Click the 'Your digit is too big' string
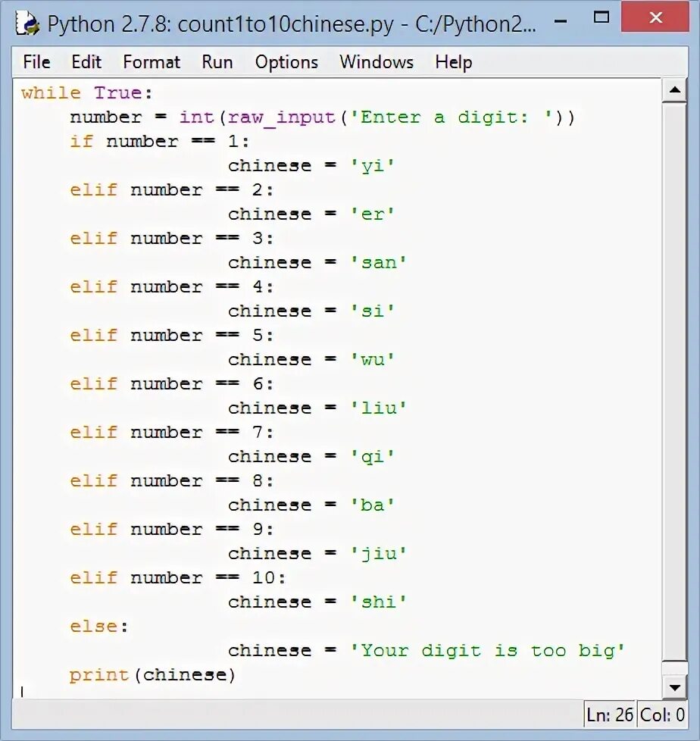Image resolution: width=700 pixels, height=741 pixels. 487,651
